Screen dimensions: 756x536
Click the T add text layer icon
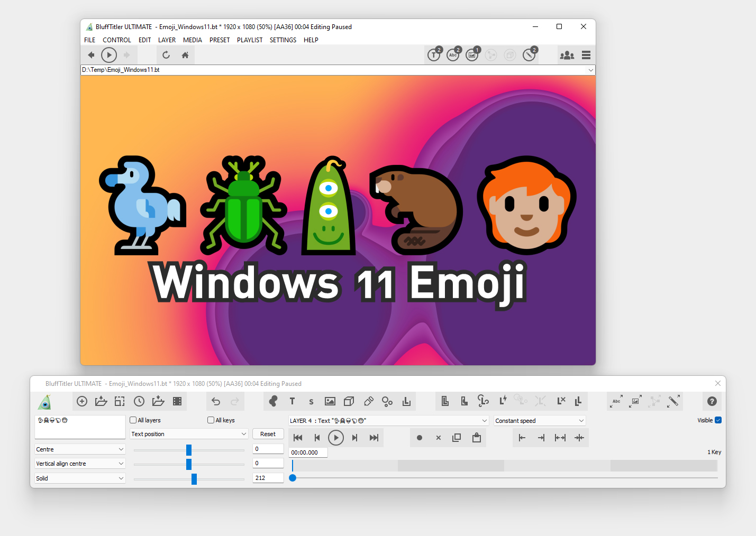(x=292, y=401)
